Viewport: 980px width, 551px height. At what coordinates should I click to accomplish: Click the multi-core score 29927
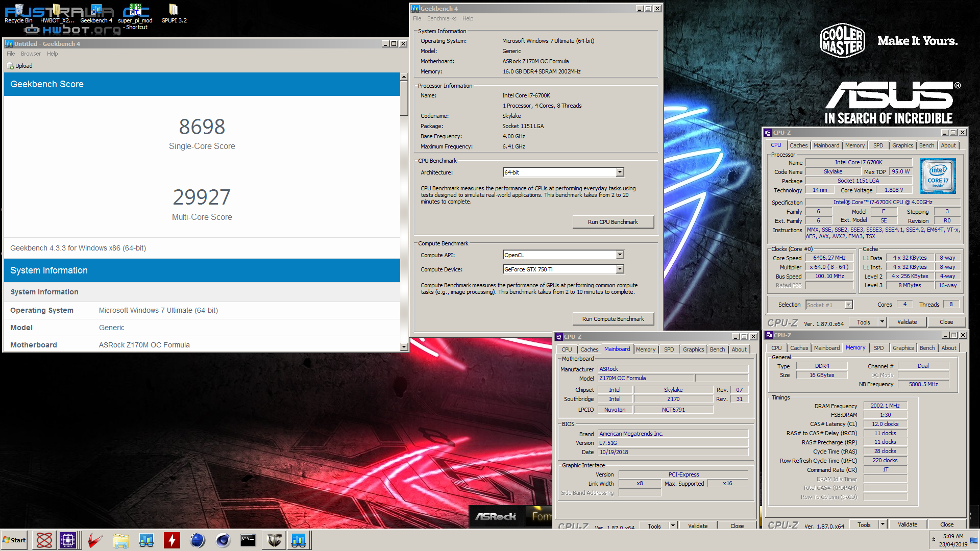click(202, 197)
